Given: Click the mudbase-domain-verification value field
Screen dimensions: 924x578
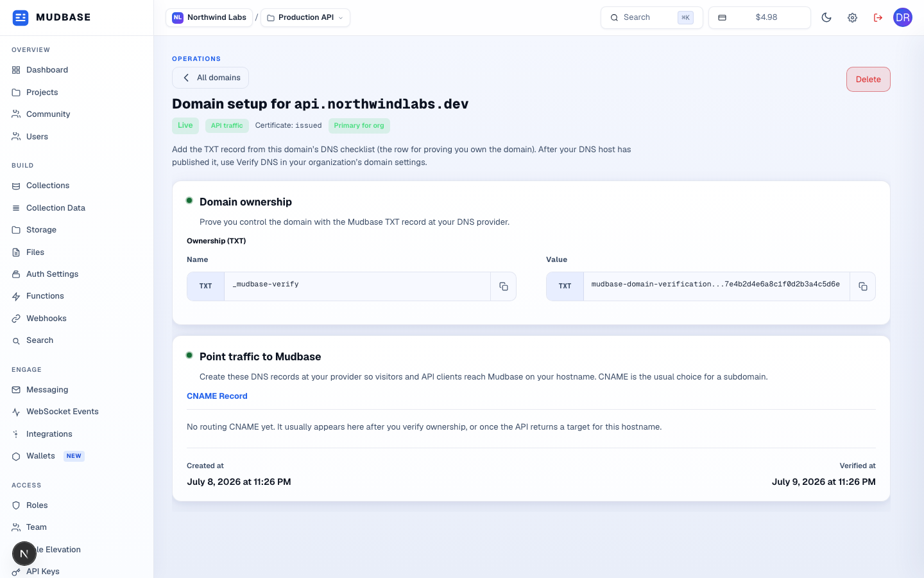Looking at the screenshot, I should click(717, 286).
